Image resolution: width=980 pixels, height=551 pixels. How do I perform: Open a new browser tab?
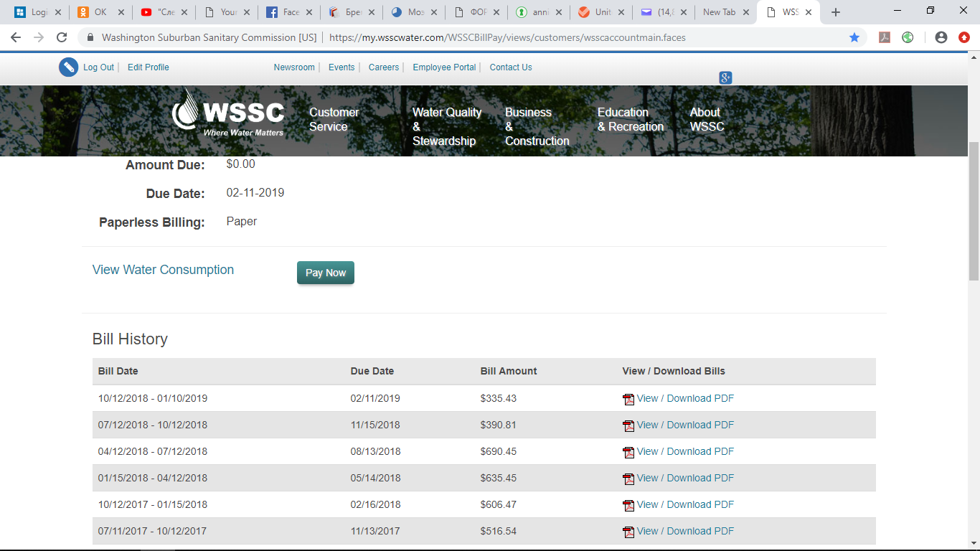[x=835, y=12]
